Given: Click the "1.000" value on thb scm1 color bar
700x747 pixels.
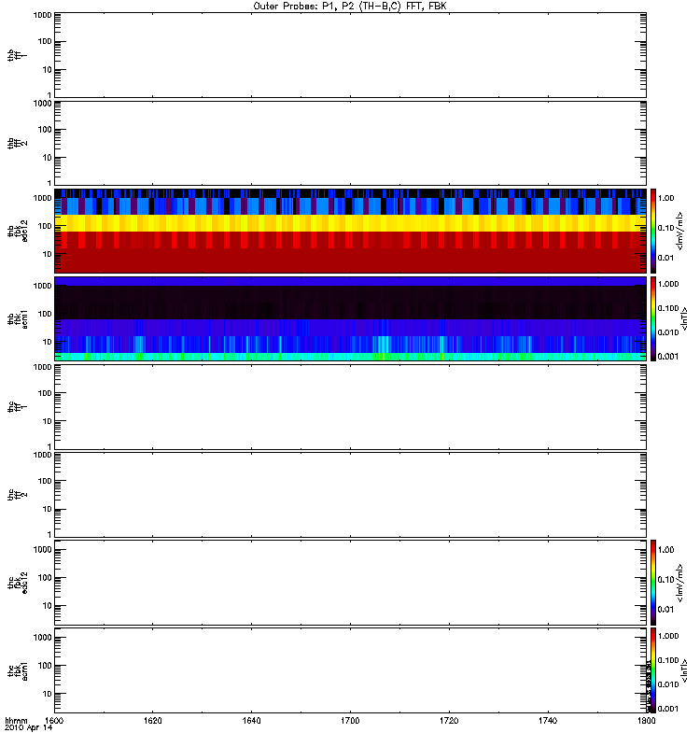Looking at the screenshot, I should 668,284.
